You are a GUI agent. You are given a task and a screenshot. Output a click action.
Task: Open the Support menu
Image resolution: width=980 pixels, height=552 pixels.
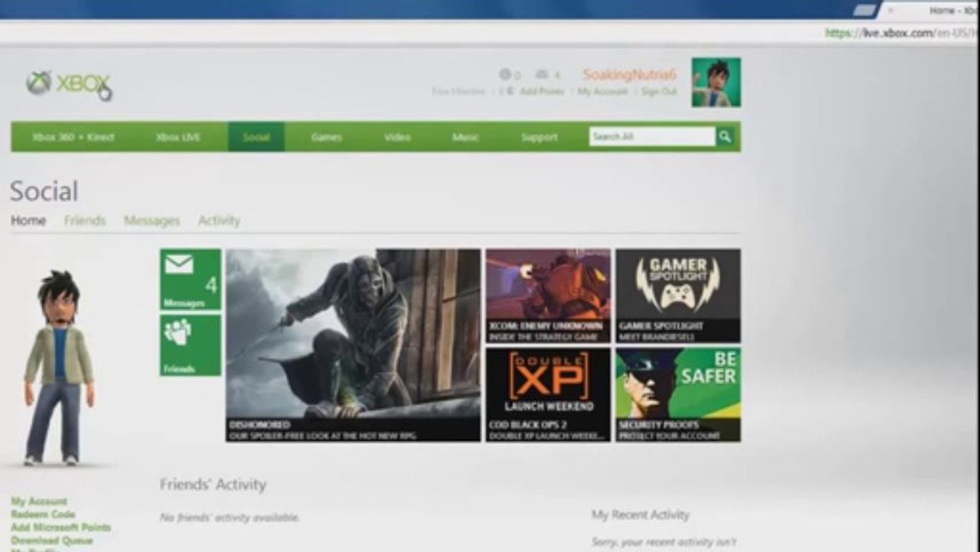[539, 137]
